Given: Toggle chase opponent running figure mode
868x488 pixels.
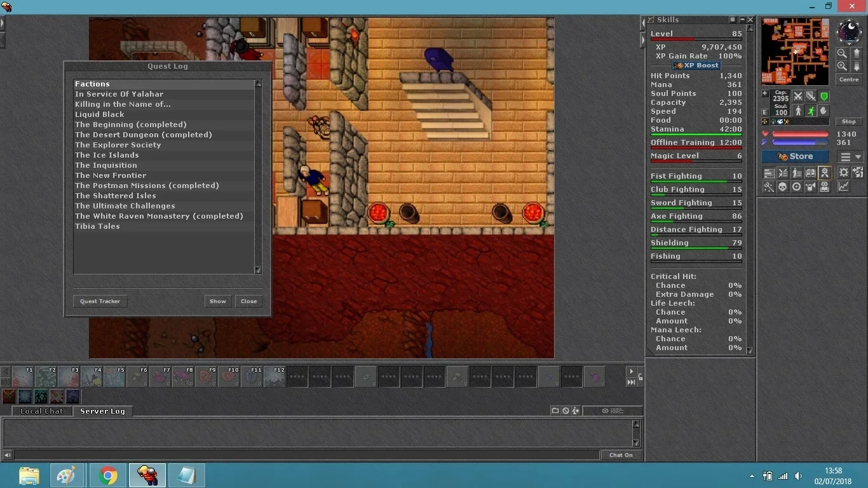Looking at the screenshot, I should click(811, 111).
